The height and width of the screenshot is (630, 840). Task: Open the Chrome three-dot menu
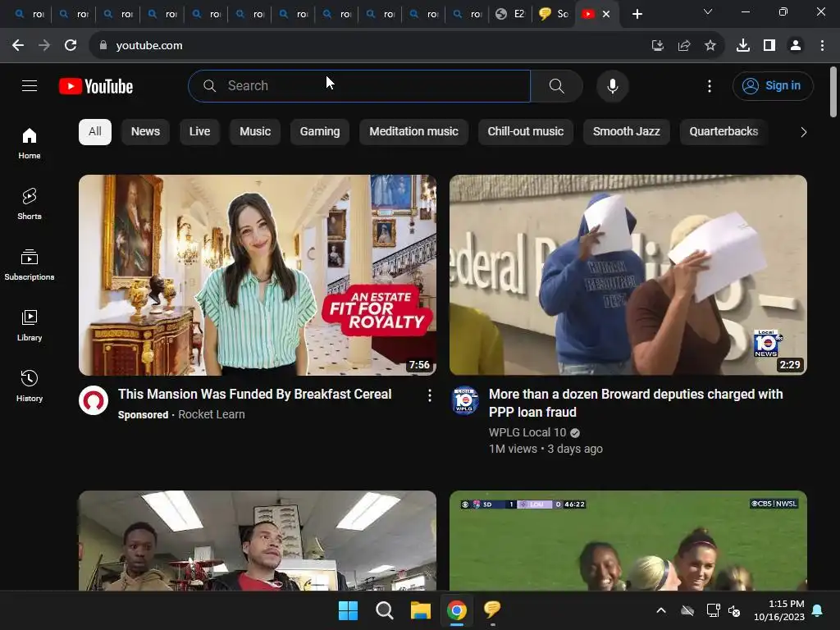click(822, 46)
